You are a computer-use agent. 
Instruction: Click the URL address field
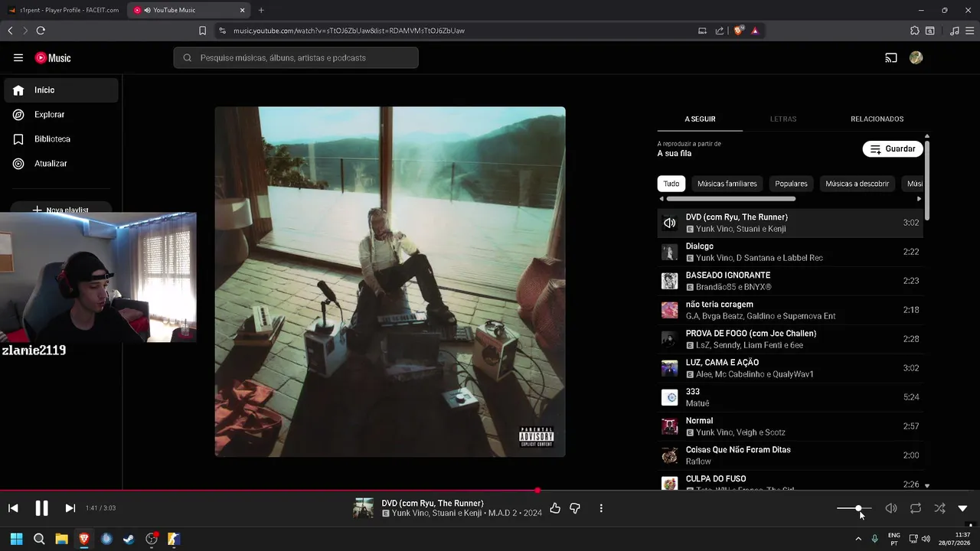tap(459, 31)
